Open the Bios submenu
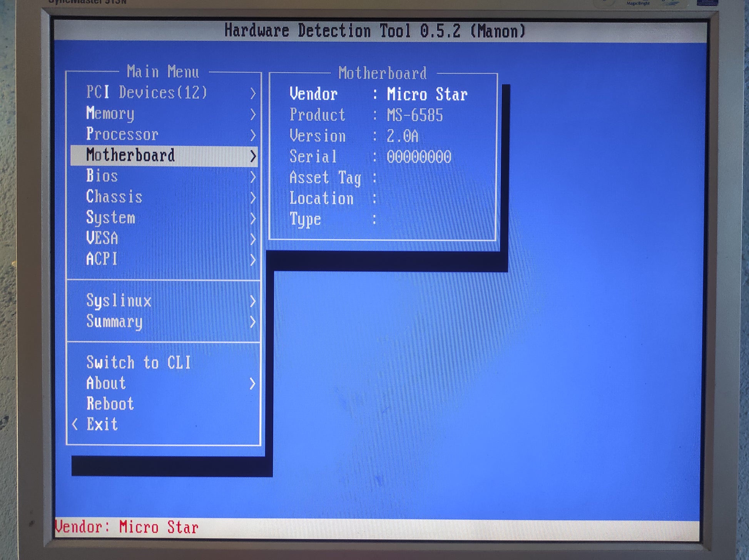749x560 pixels. [x=102, y=176]
